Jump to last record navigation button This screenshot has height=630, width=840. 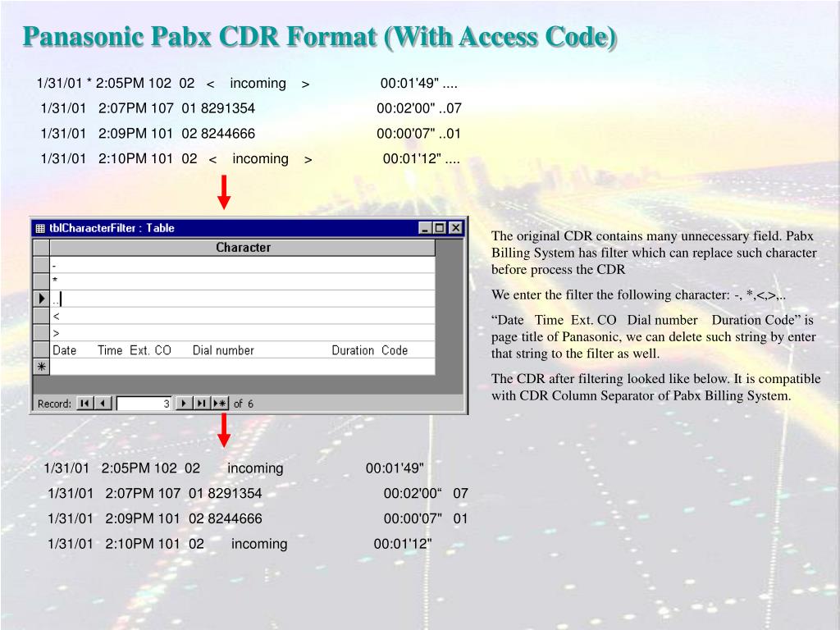[202, 404]
